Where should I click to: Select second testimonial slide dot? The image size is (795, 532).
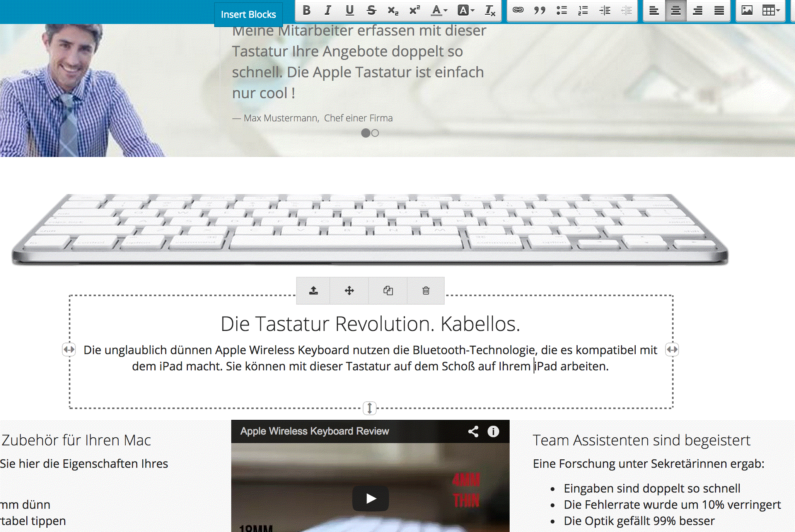click(375, 133)
